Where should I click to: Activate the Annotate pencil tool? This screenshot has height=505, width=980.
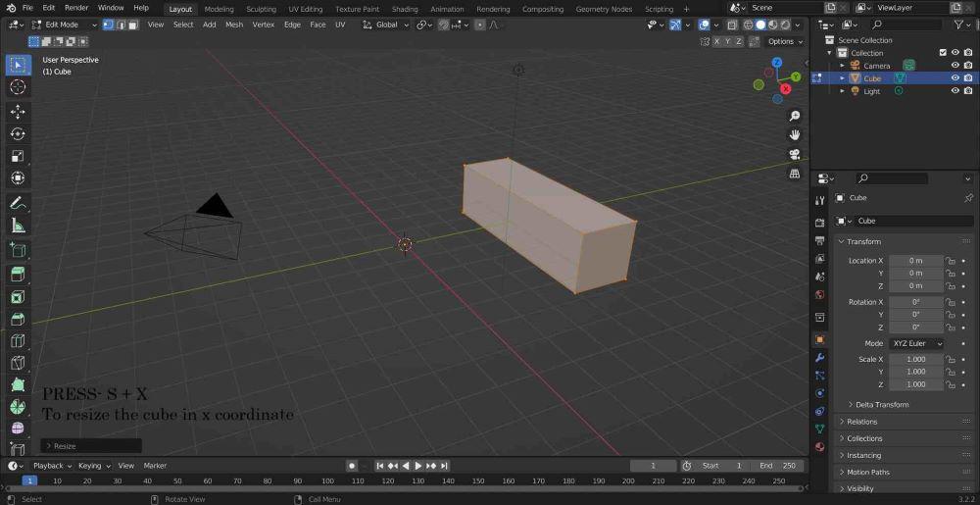(x=18, y=204)
